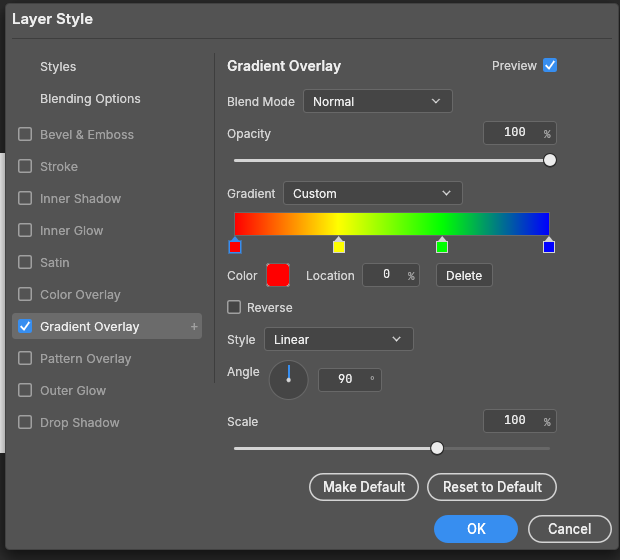The width and height of the screenshot is (620, 560).
Task: Enable the Inner Glow checkbox
Action: point(25,230)
